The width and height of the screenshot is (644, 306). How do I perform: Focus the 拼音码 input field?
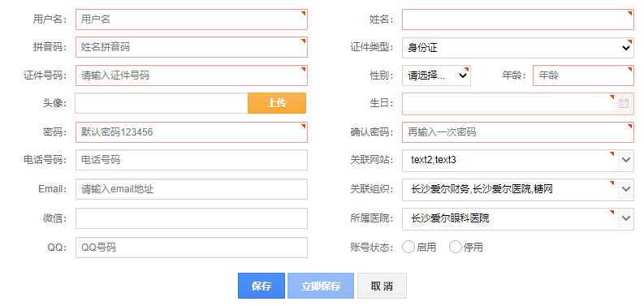click(192, 47)
